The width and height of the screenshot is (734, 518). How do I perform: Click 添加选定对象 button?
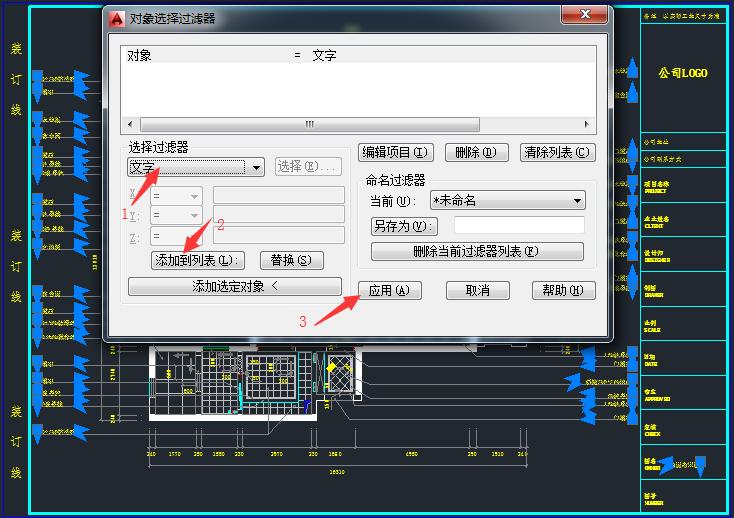[235, 286]
